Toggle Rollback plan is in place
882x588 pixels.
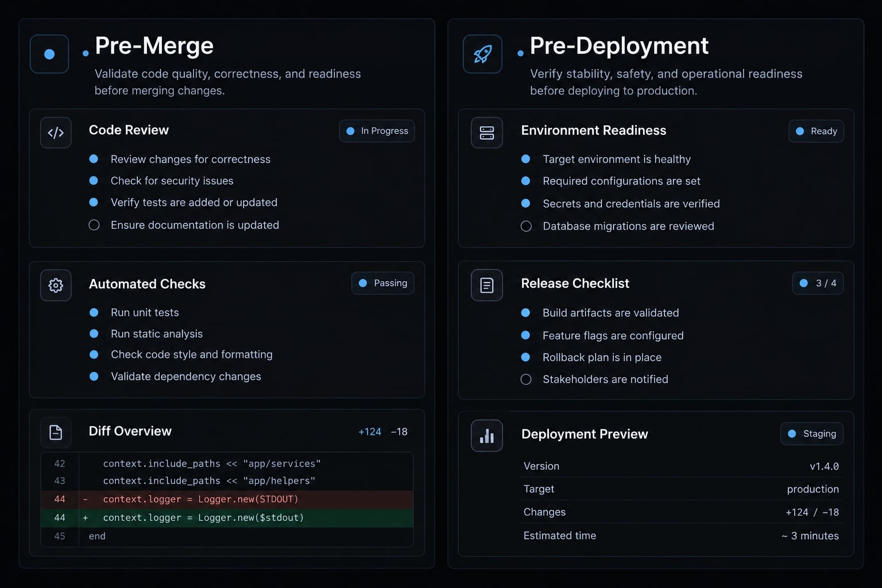[x=525, y=357]
